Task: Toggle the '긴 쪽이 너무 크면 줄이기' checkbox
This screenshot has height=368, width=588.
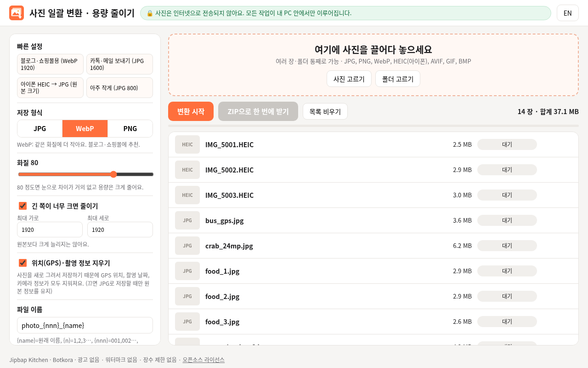Action: (x=23, y=206)
